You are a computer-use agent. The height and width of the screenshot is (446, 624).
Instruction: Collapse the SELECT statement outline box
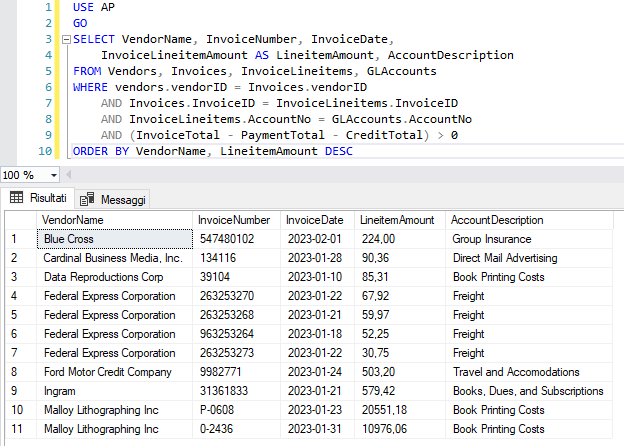[66, 39]
